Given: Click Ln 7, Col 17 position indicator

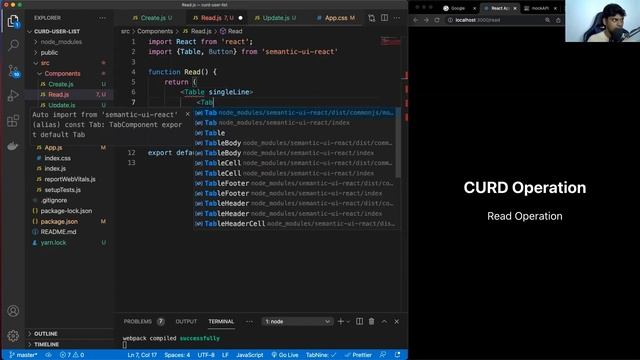Looking at the screenshot, I should 142,355.
